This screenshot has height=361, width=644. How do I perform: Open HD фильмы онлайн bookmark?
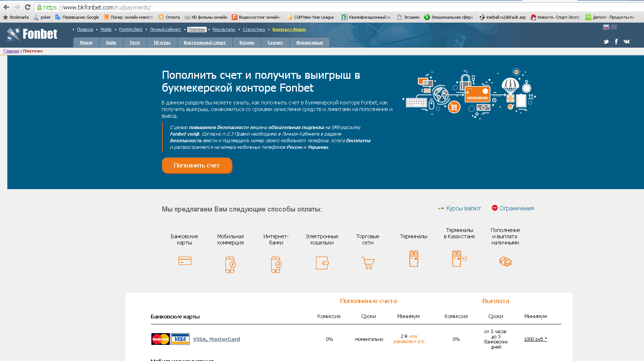[x=206, y=17]
